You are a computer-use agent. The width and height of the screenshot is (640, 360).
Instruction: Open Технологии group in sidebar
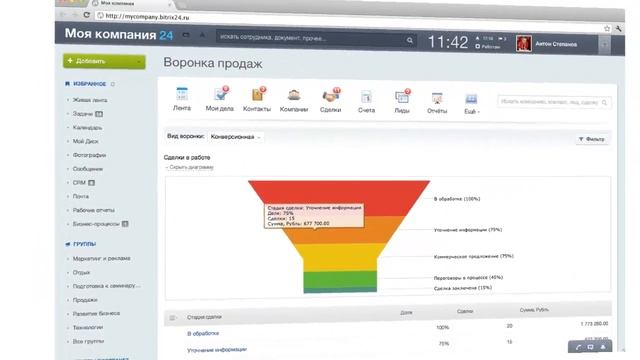88,327
